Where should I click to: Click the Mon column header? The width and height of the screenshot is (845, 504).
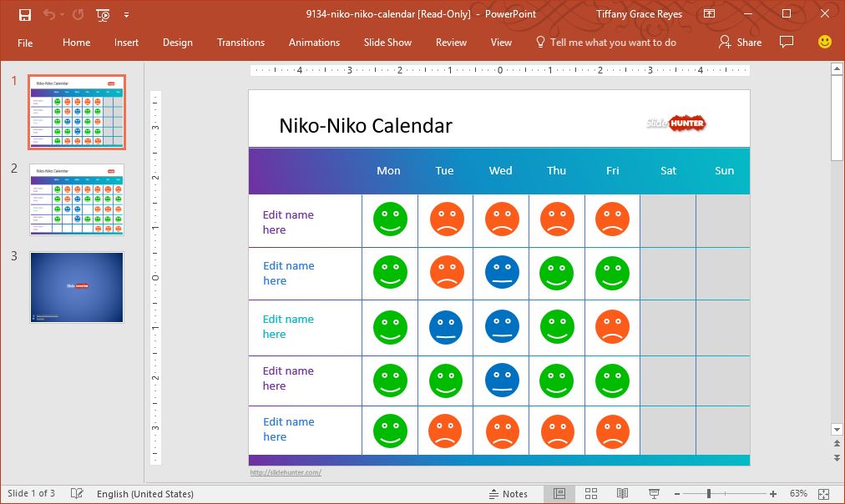click(x=388, y=171)
